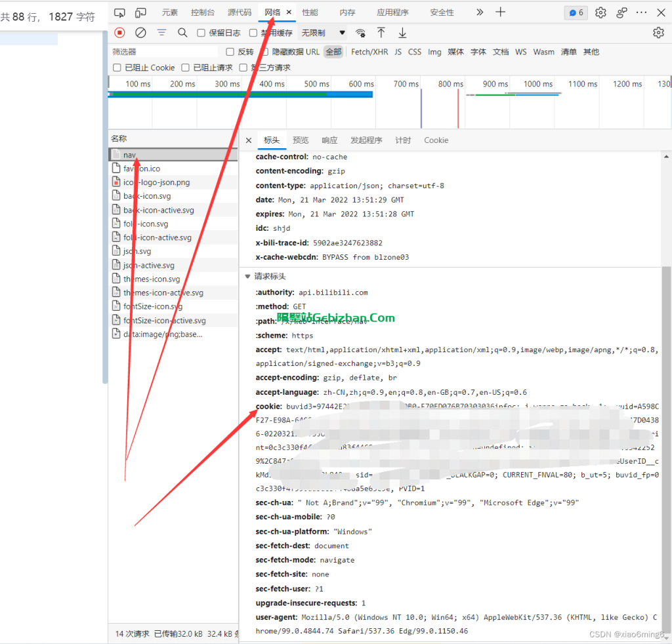Click the 名称 column header
672x644 pixels.
pyautogui.click(x=119, y=138)
